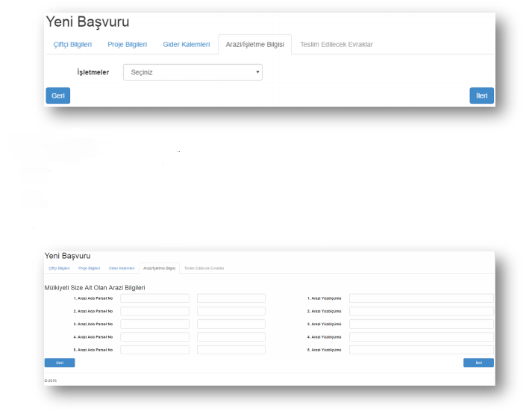This screenshot has height=411, width=532.
Task: Select Gider Kalemleri tab in top form
Action: coord(186,45)
